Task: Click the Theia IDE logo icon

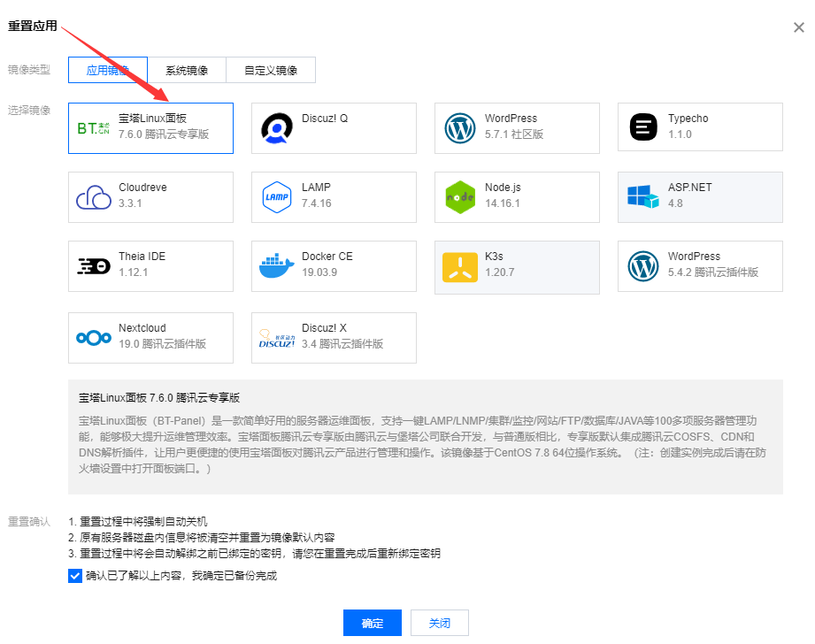Action: point(94,266)
